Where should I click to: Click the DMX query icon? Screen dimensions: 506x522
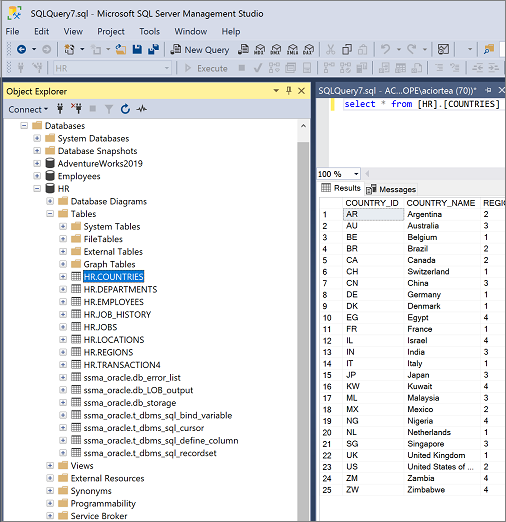(x=276, y=50)
